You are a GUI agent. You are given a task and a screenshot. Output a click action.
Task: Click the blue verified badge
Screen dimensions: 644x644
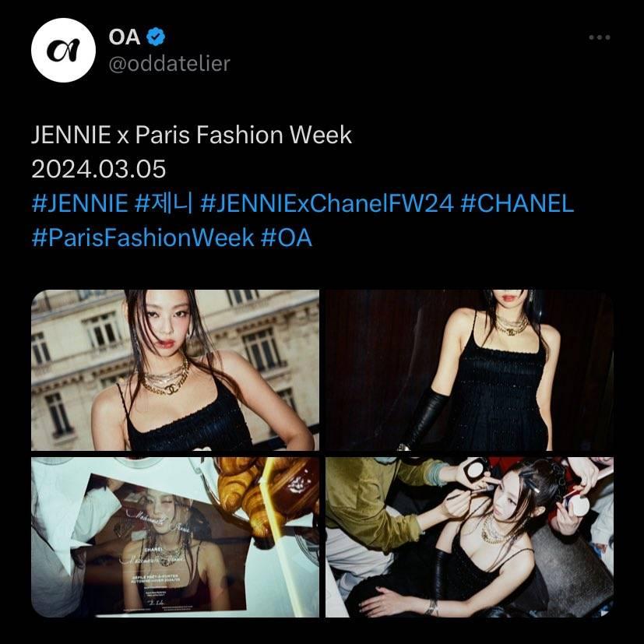click(x=156, y=37)
